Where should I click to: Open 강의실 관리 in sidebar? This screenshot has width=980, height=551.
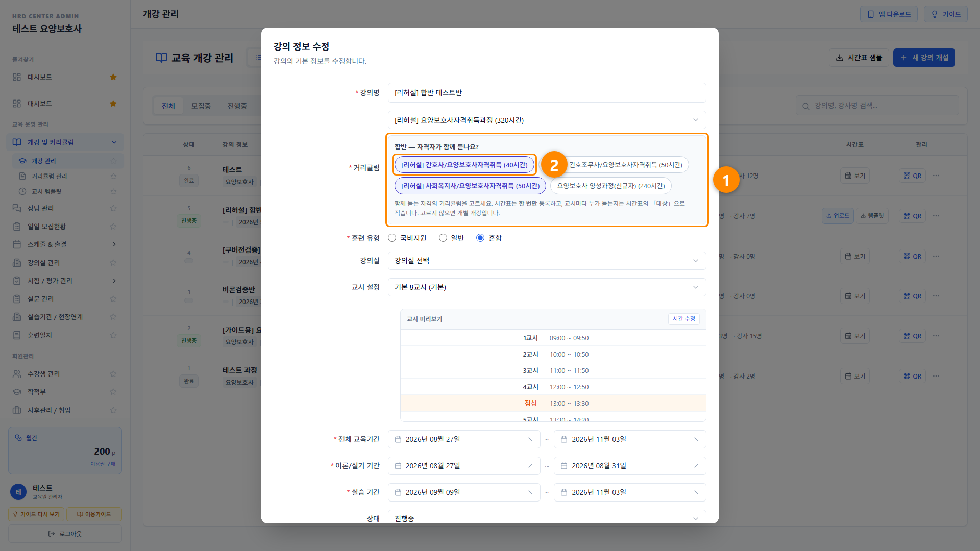pos(43,263)
